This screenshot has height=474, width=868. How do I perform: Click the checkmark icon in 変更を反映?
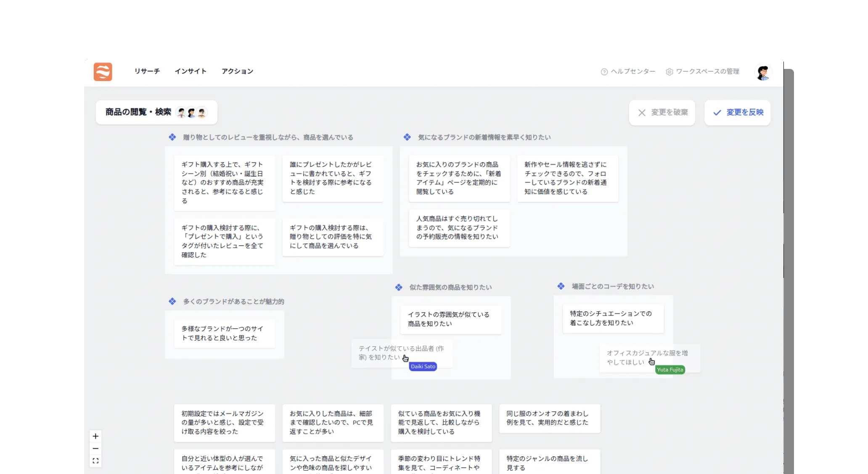tap(717, 113)
